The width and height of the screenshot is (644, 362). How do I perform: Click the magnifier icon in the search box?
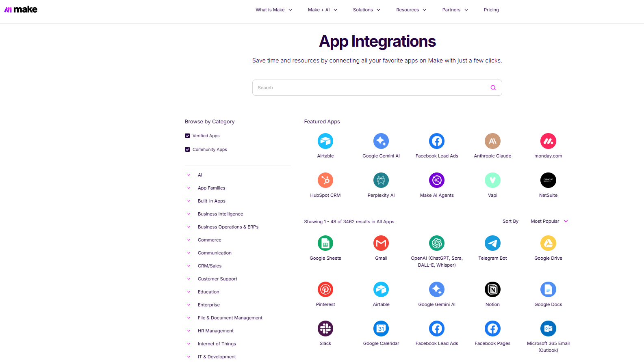(x=493, y=88)
